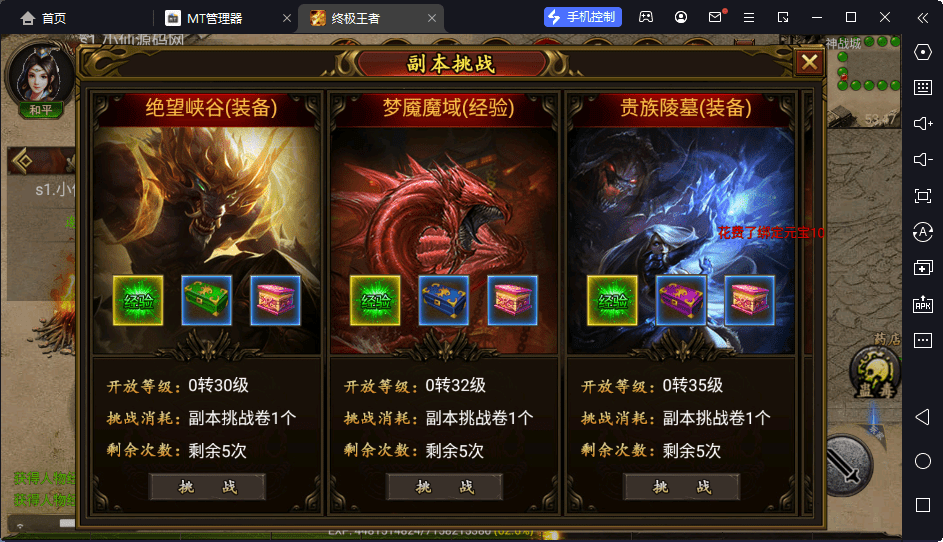Select the 经验 reward icon in 绝望峡谷
Viewport: 943px width, 542px height.
click(138, 300)
